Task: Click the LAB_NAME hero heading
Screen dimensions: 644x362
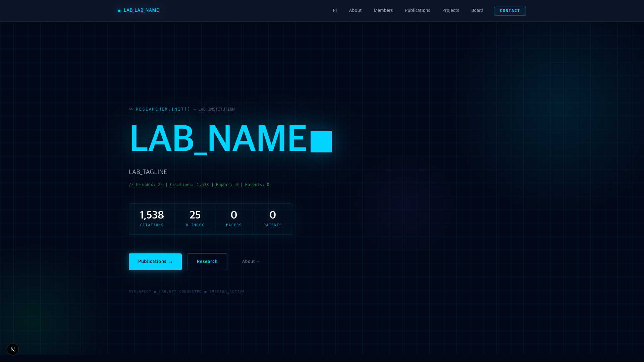Action: tap(218, 138)
